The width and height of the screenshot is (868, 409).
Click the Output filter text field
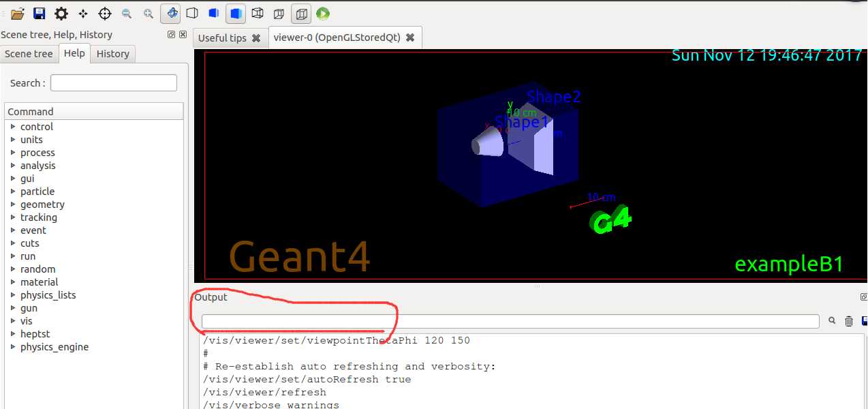(x=510, y=321)
